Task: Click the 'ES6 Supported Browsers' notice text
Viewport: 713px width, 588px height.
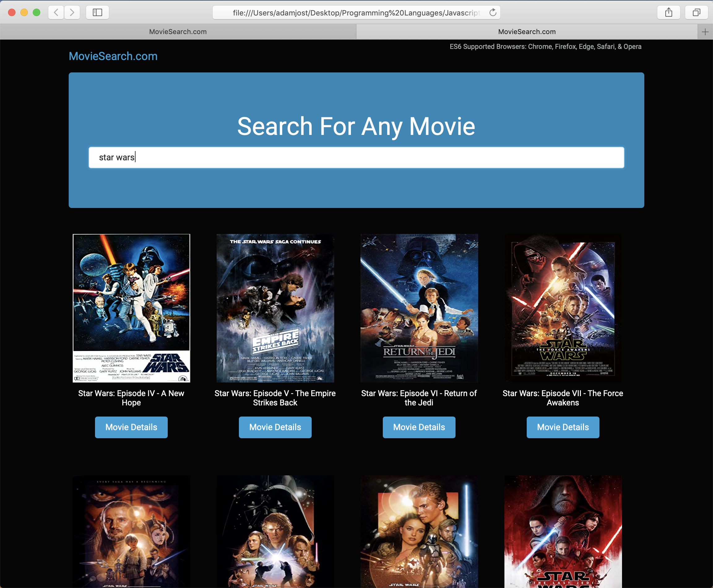Action: 545,47
